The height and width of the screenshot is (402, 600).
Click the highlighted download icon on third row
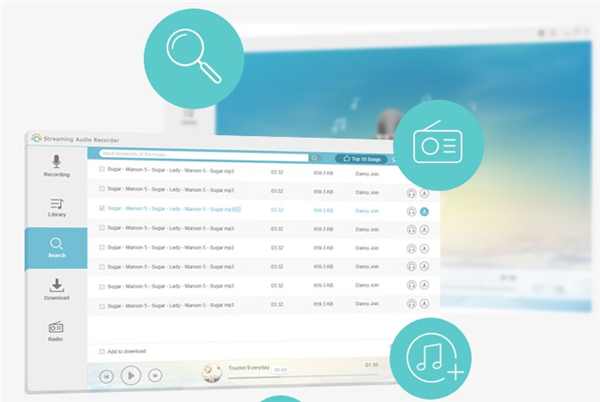424,212
